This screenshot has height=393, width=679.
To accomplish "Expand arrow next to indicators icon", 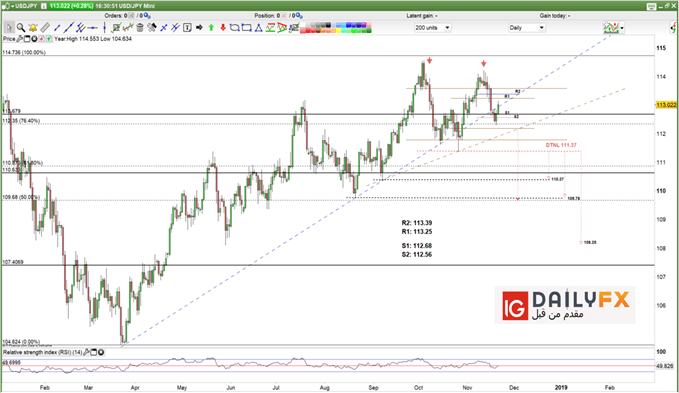I will pos(622,28).
